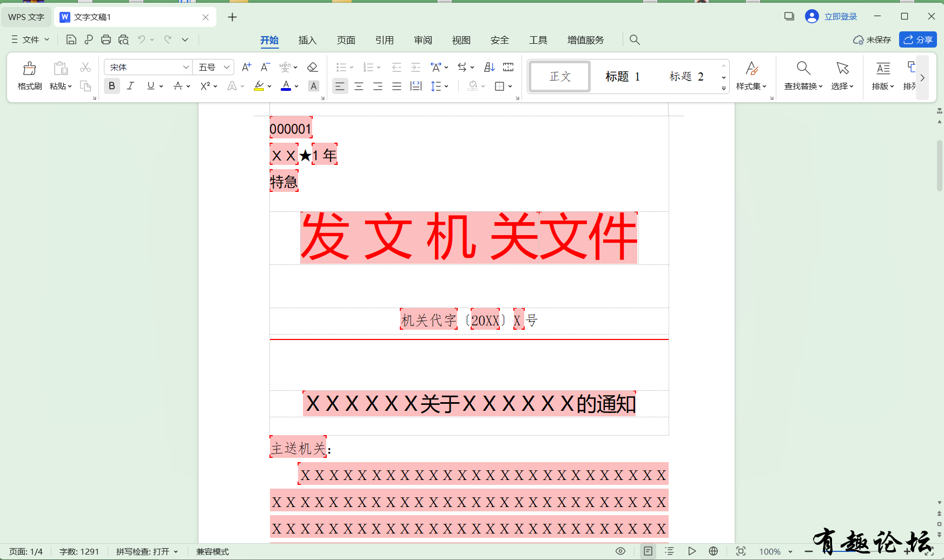
Task: Click the Format Painter (格式刷) icon
Action: 29,68
